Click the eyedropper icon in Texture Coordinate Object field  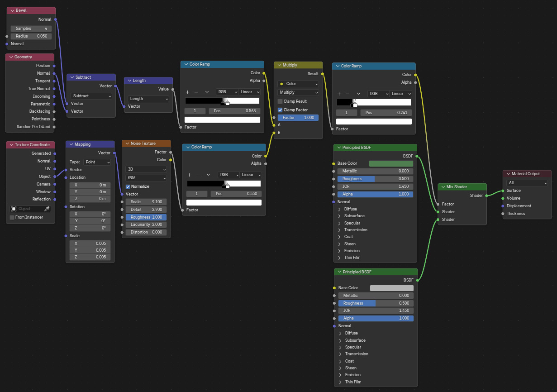47,209
